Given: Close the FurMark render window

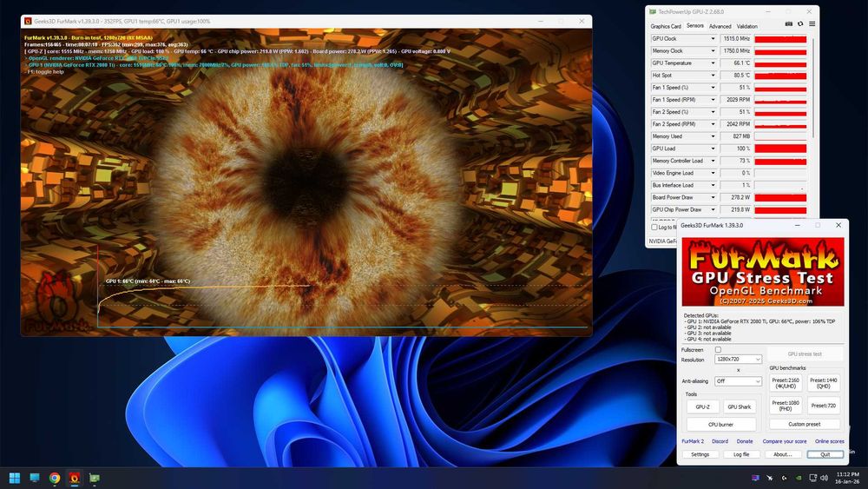Looking at the screenshot, I should [x=582, y=21].
